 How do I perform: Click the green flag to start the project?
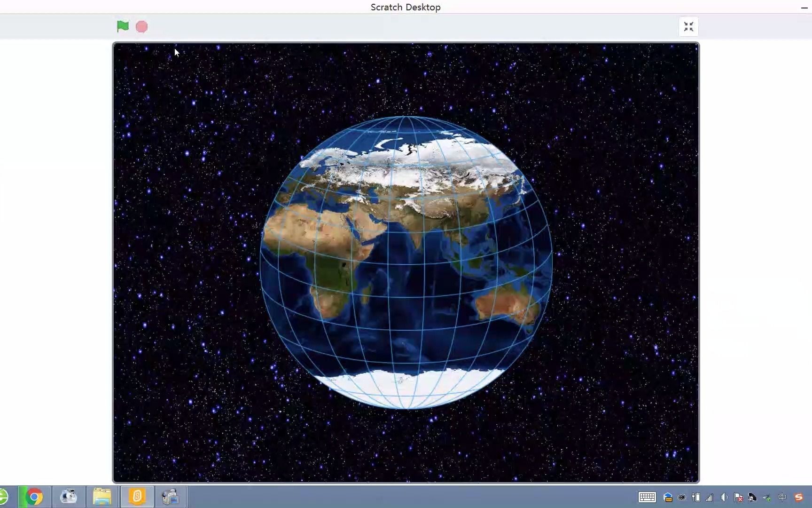tap(123, 26)
